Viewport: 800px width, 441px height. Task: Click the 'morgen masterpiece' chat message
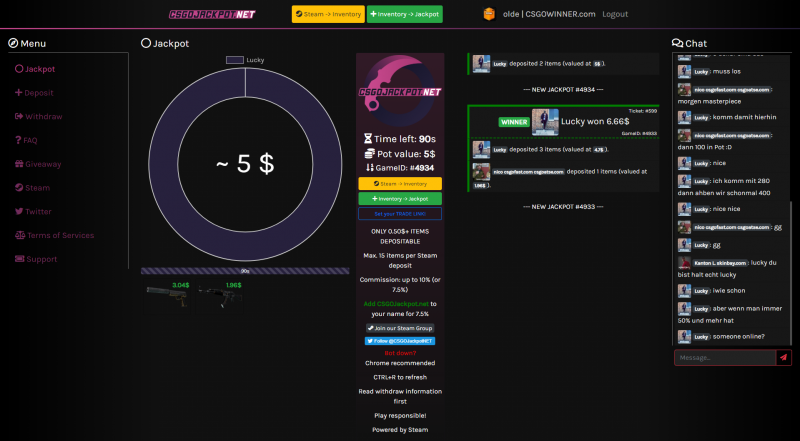[x=709, y=102]
